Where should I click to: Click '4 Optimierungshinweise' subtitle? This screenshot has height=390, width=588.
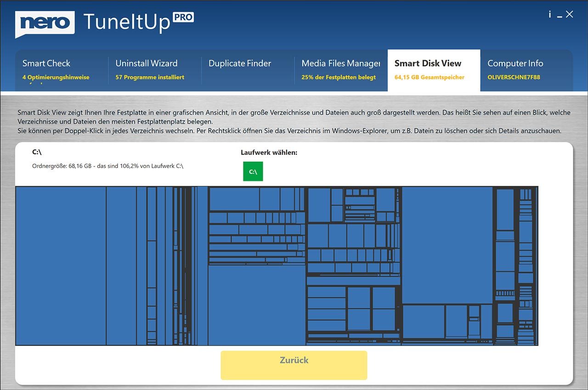coord(56,77)
